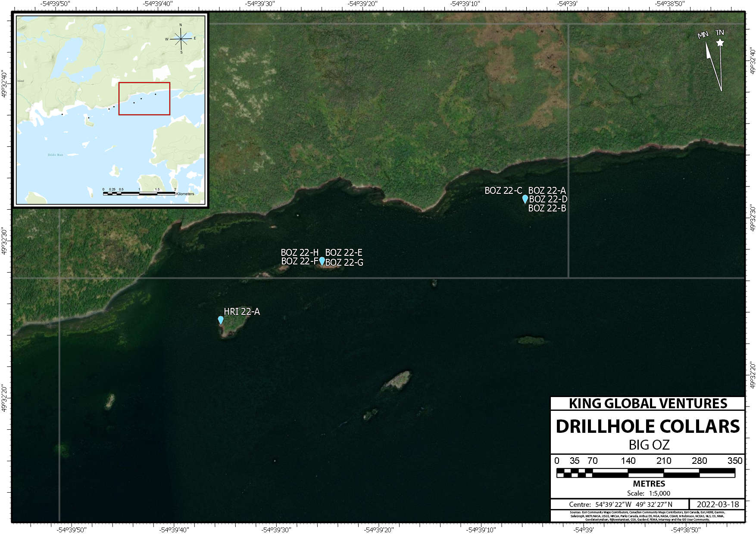Click the checkered metres scale bar
Image resolution: width=756 pixels, height=534 pixels.
[x=645, y=473]
